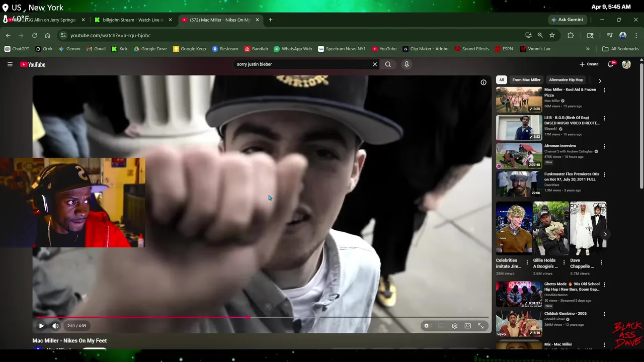Open Celebrities imitate Jim short
Screen dimensions: 644x362
[x=514, y=228]
